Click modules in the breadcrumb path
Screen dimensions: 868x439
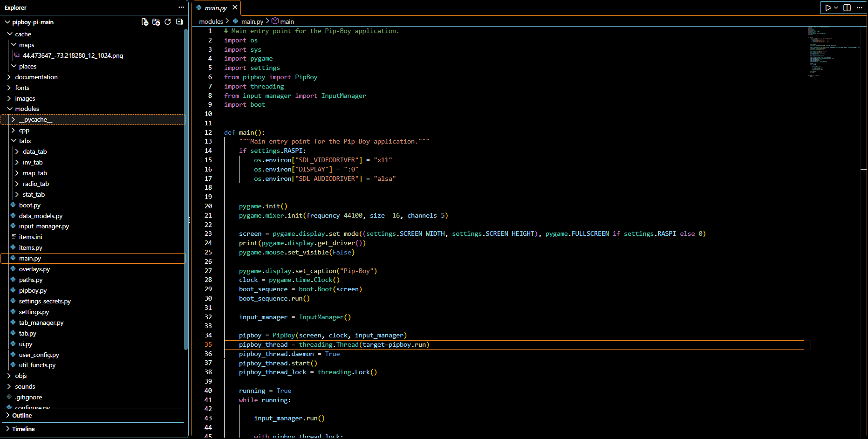(x=211, y=21)
